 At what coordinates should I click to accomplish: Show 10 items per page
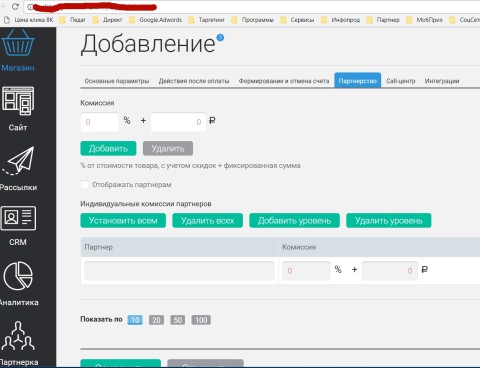(x=135, y=320)
